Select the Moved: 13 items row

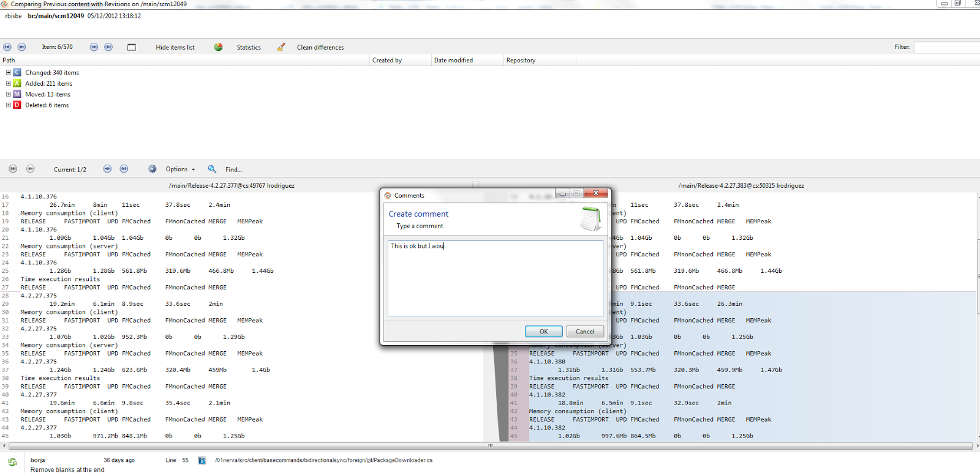48,94
